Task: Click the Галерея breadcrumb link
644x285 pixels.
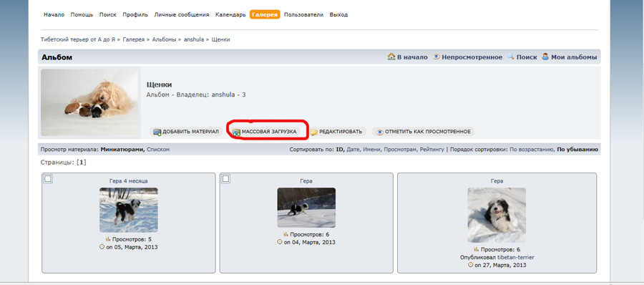Action: (134, 39)
